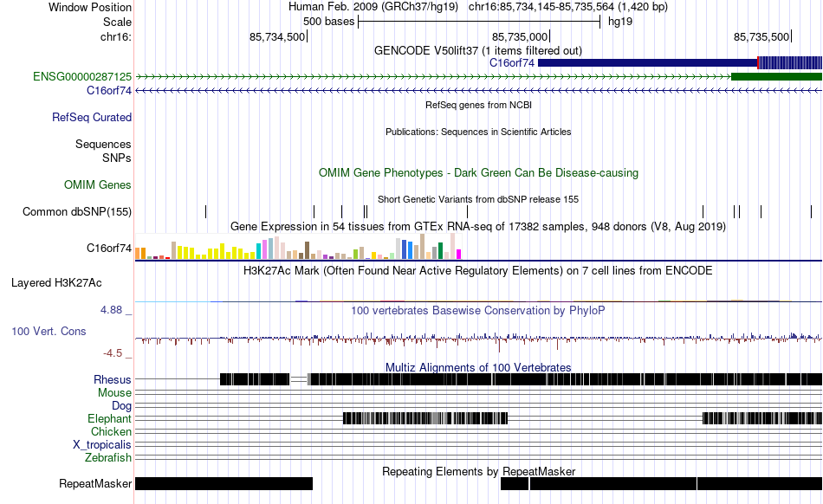Select the Elephant alignment label
Screen dimensions: 823x504
[109, 418]
